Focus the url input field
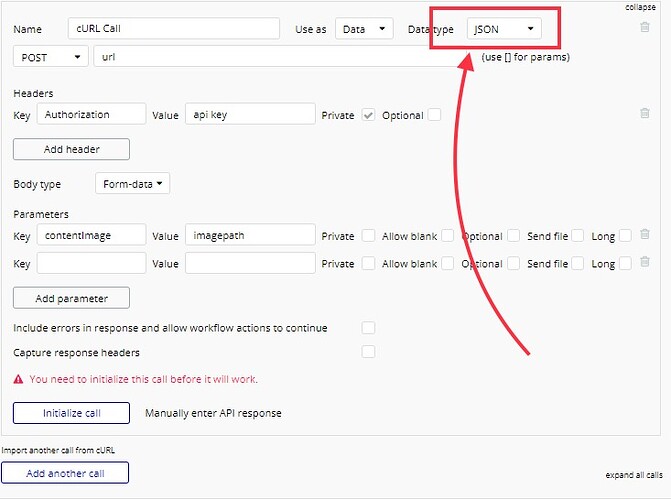This screenshot has width=671, height=500. [280, 57]
